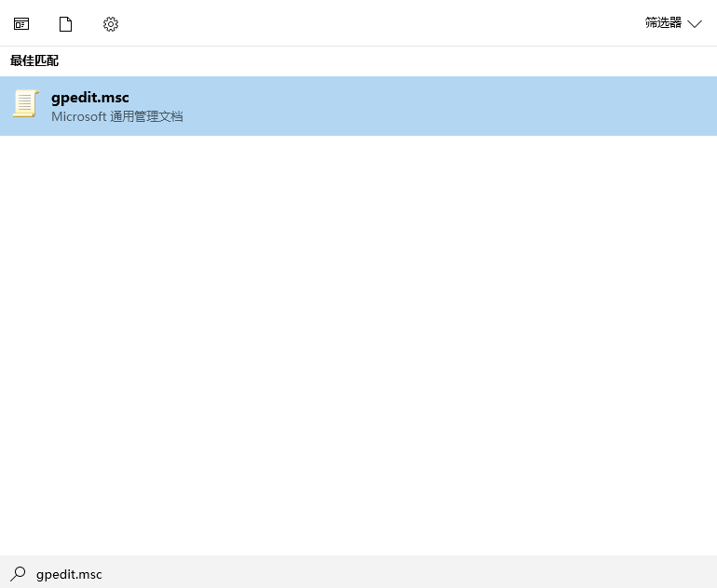Open the Apps filter icon
This screenshot has width=717, height=588.
click(x=21, y=24)
